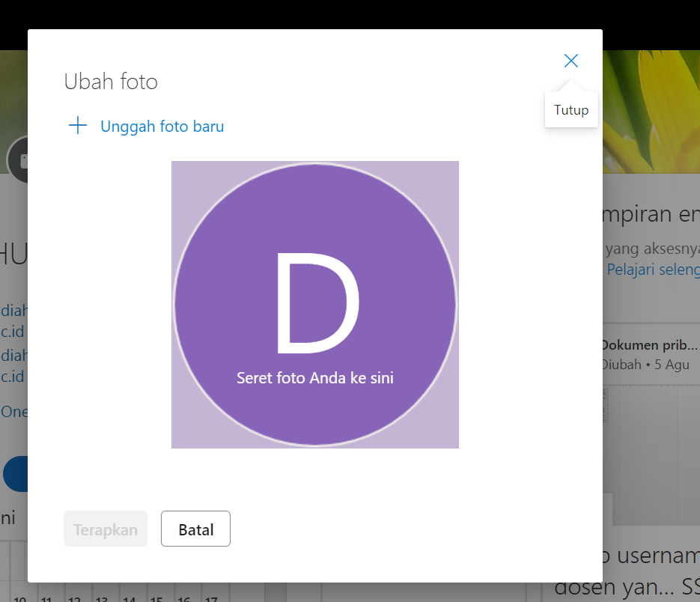Click the 'One...' link at left edge
This screenshot has height=602, width=700.
(13, 412)
